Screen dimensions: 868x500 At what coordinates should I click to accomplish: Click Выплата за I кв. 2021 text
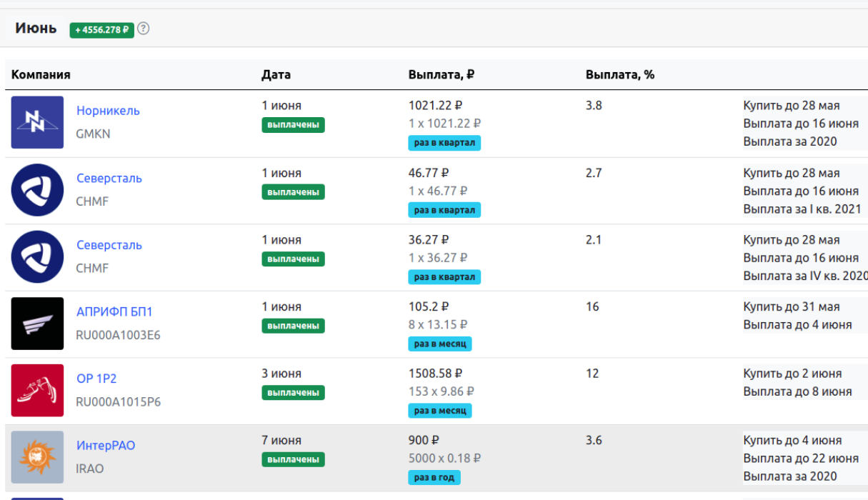click(x=802, y=209)
